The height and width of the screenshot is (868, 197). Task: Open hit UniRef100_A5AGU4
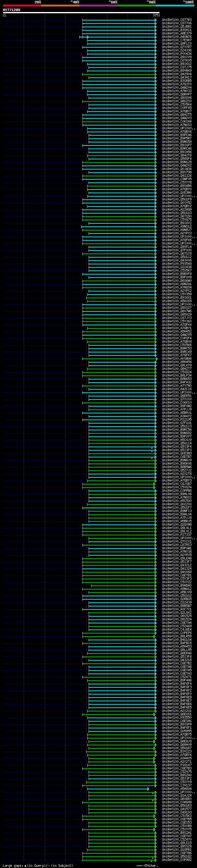point(176,789)
